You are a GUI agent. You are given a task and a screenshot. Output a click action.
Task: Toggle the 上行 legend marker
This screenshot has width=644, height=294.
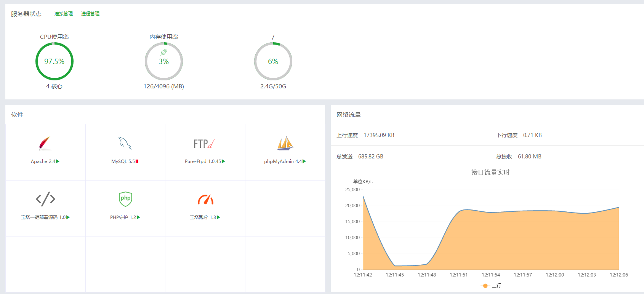(485, 286)
